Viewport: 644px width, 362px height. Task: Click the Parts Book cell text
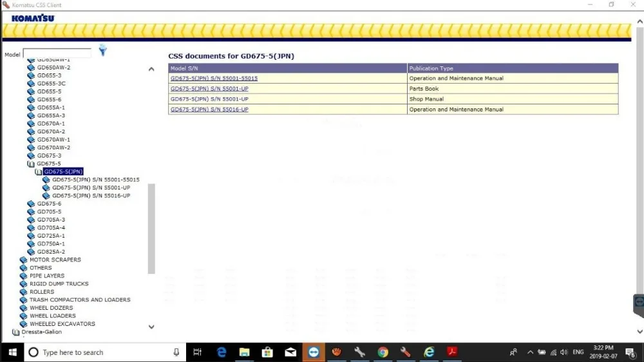424,89
